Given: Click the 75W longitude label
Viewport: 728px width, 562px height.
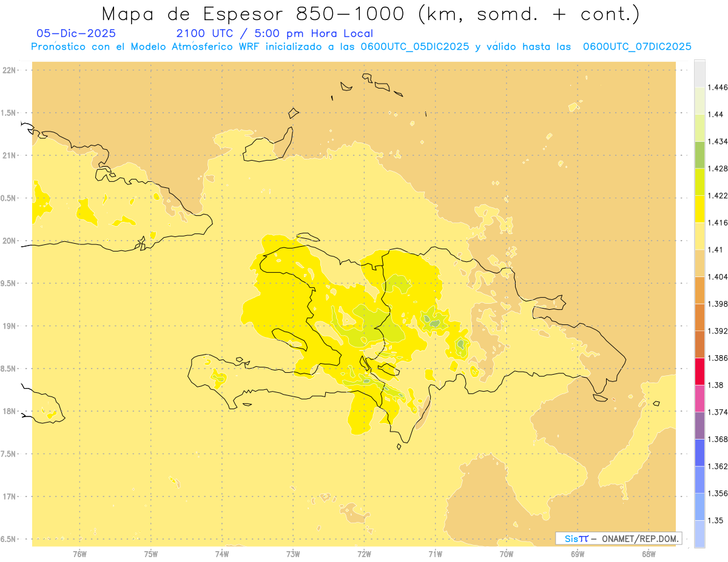Looking at the screenshot, I should point(151,554).
